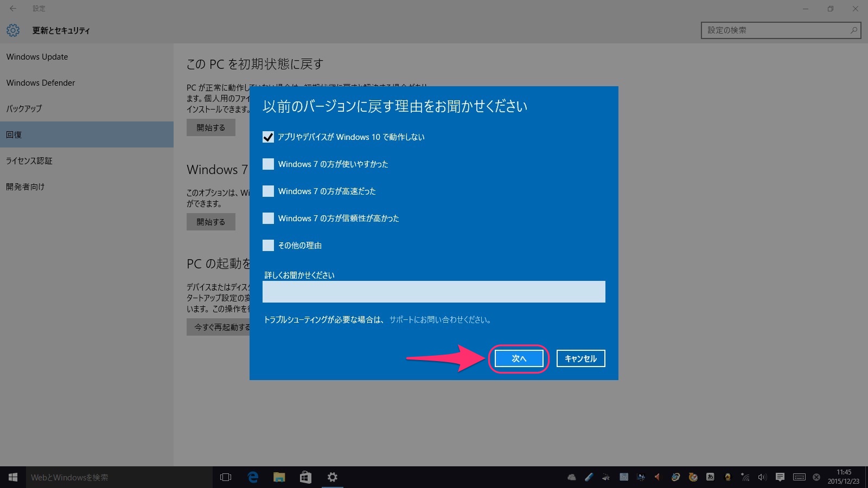This screenshot has width=868, height=488.
Task: Uncheck アプリやデバイスが Windows 10 で動作しない
Action: (x=268, y=137)
